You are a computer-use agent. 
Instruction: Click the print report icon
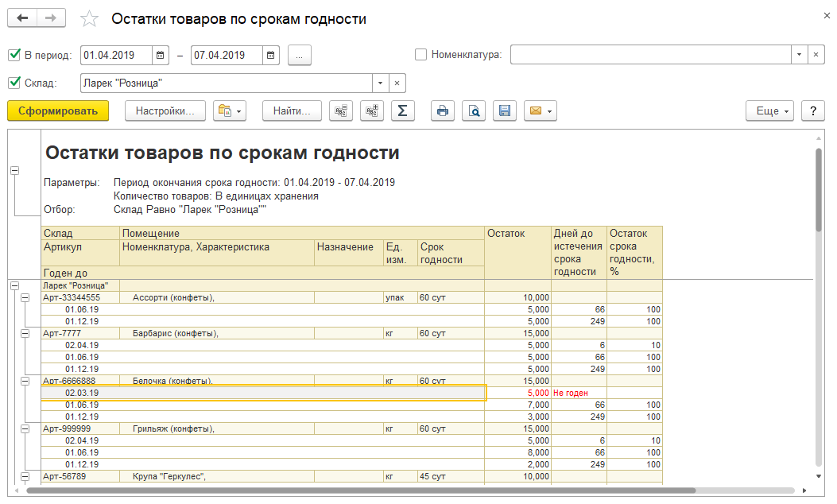pos(443,111)
